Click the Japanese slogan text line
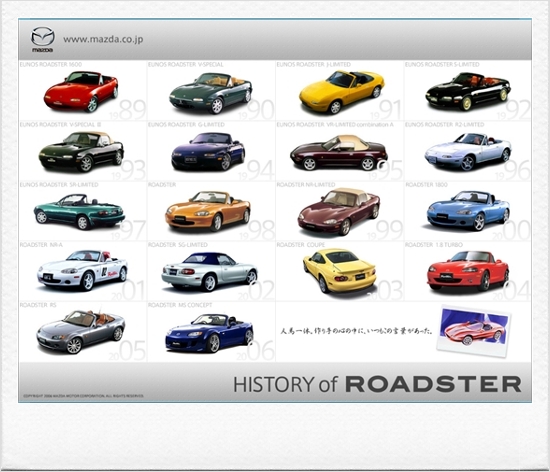The image size is (550, 472). pyautogui.click(x=356, y=331)
